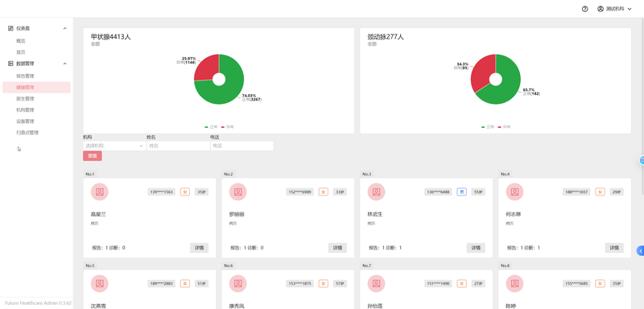Click female gender tag on card No.6
Viewport: 644px width, 309px height.
(324, 283)
